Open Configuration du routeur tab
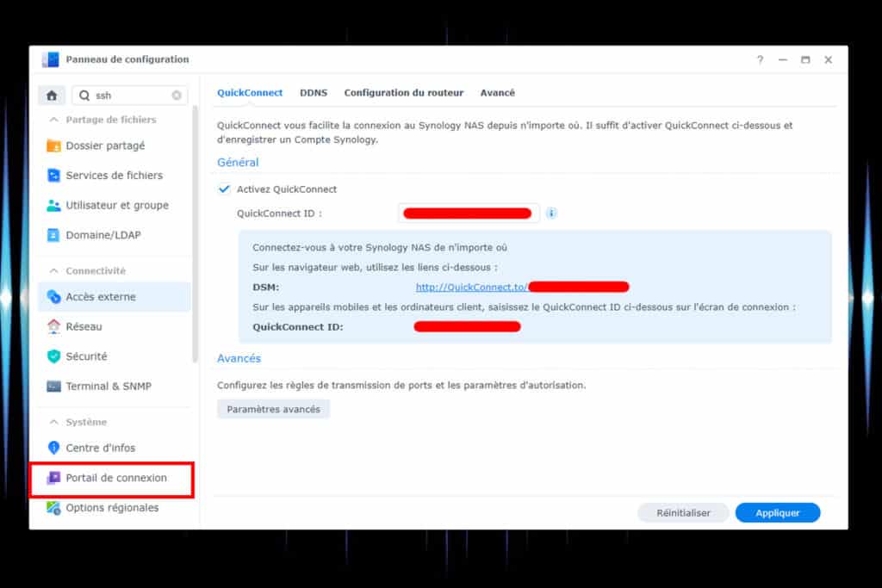 click(404, 93)
